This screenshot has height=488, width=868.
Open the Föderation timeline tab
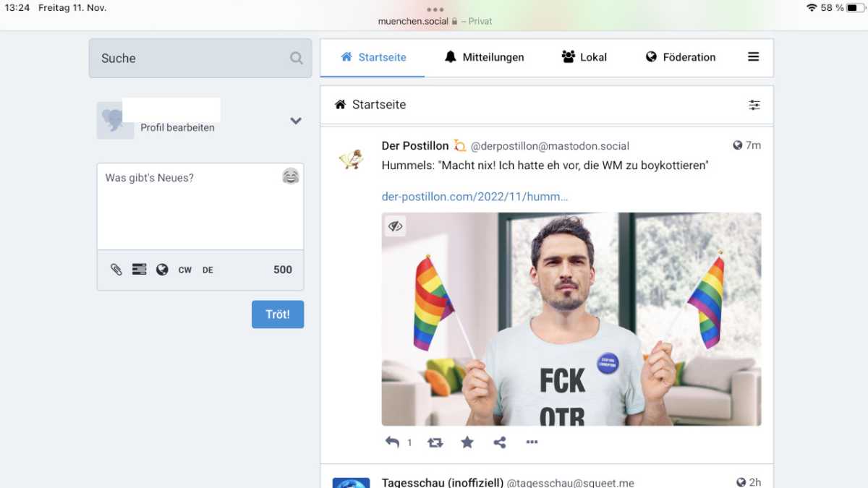(681, 57)
